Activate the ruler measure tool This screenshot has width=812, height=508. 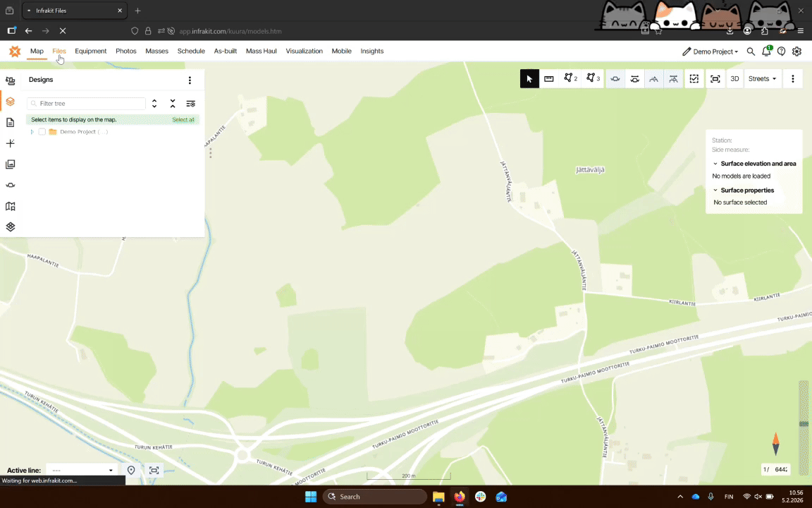(x=549, y=79)
